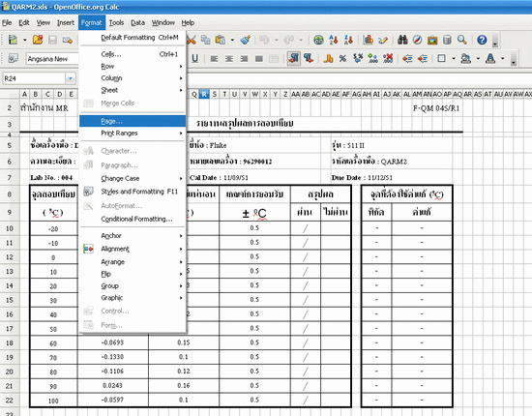Expand the Column submenu in Format menu
The width and height of the screenshot is (532, 416).
click(133, 78)
